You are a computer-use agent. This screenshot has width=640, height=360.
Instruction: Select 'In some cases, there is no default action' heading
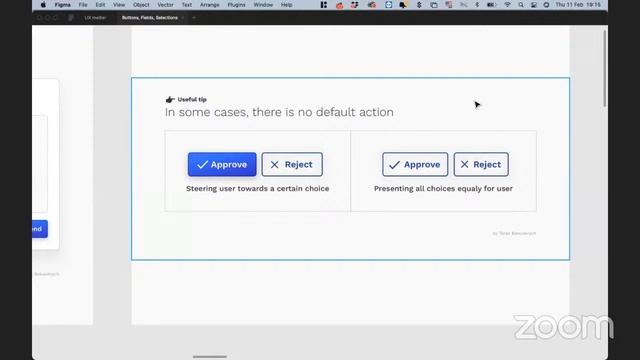(x=279, y=112)
